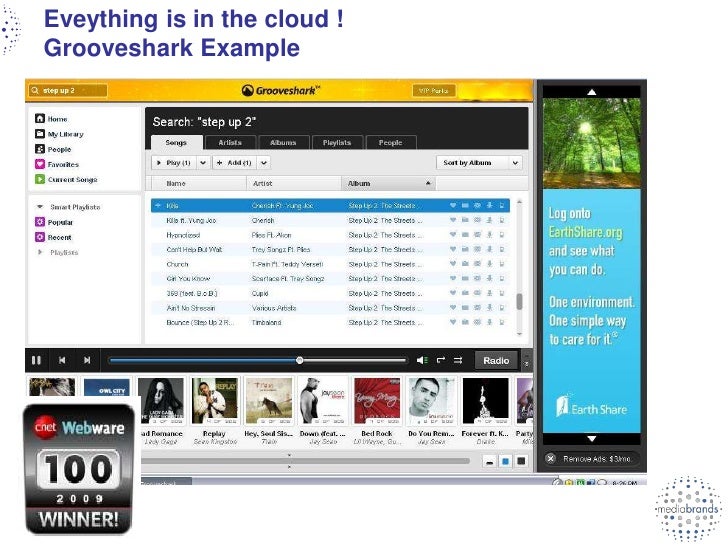Expand the Playlists section in sidebar
The height and width of the screenshot is (546, 728).
[40, 252]
